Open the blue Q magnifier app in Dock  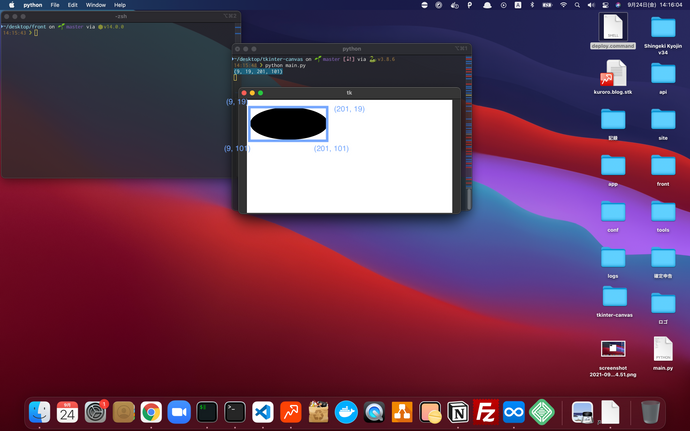[374, 413]
